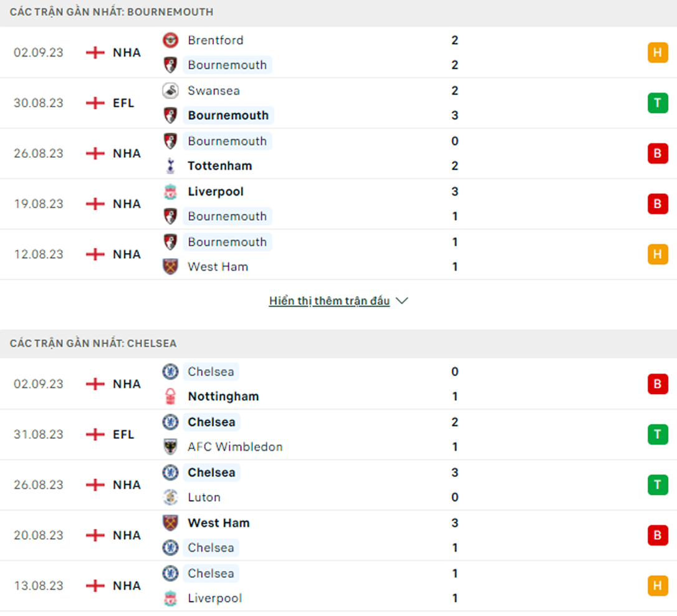Click the Tottenham club crest icon
The image size is (677, 616).
[170, 166]
